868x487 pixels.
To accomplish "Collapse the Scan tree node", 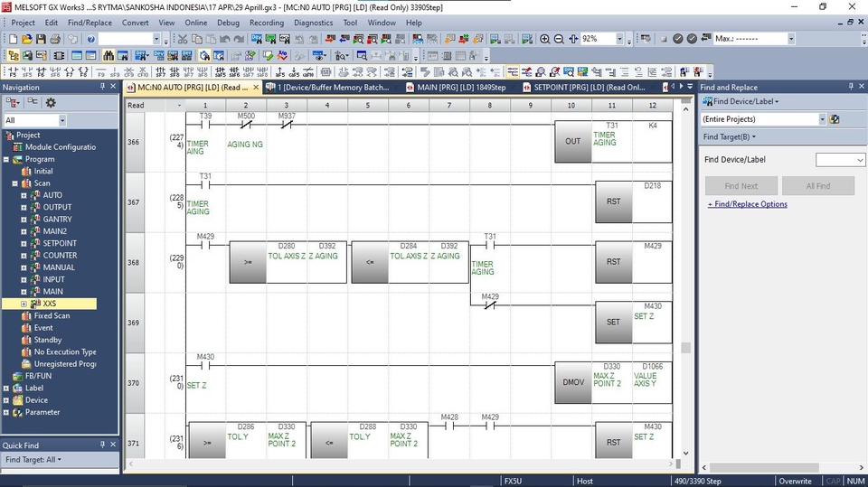I will pyautogui.click(x=15, y=183).
